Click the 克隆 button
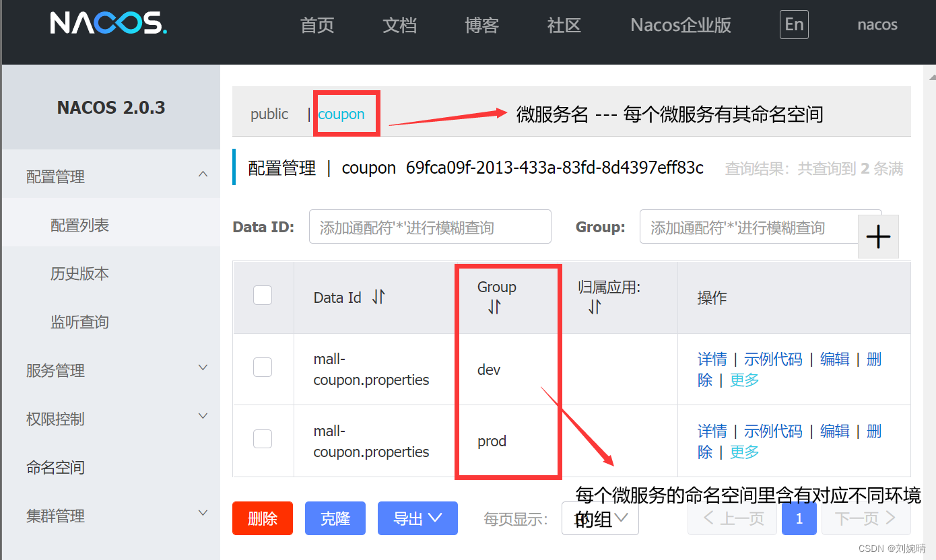The width and height of the screenshot is (936, 560). coord(335,518)
